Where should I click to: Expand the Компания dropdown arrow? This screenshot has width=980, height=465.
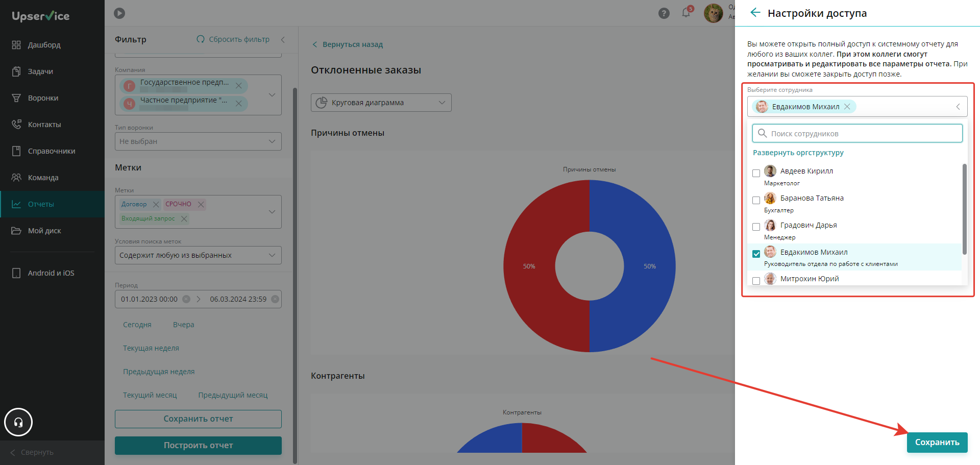click(272, 94)
